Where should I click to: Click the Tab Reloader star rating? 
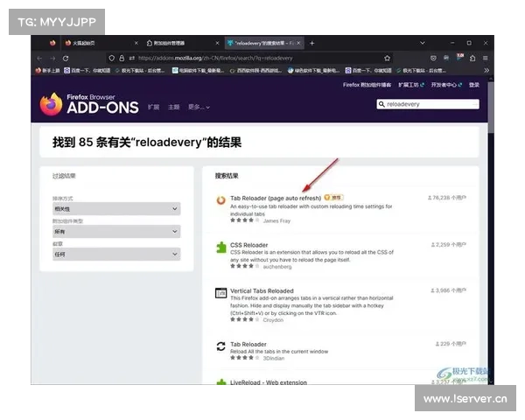pos(244,220)
